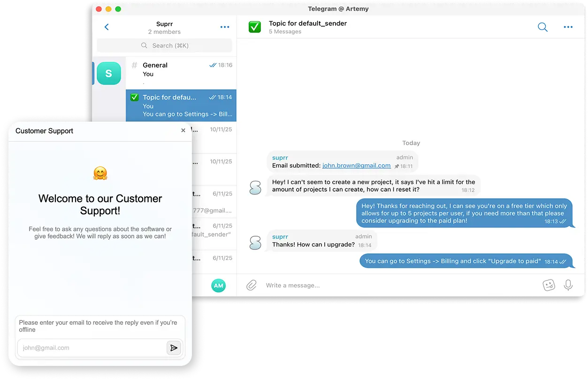Click the search magnifier icon in chat header

click(542, 27)
